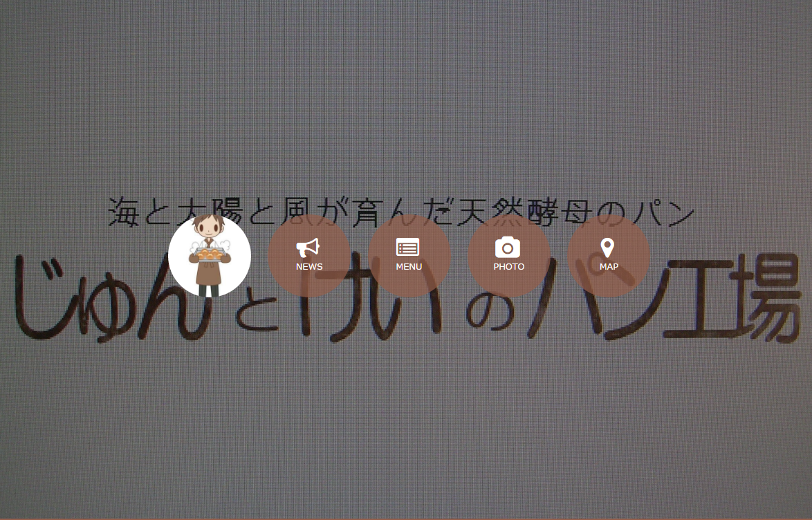Click the baker character logo circle
Viewport: 812px width, 520px height.
tap(210, 255)
